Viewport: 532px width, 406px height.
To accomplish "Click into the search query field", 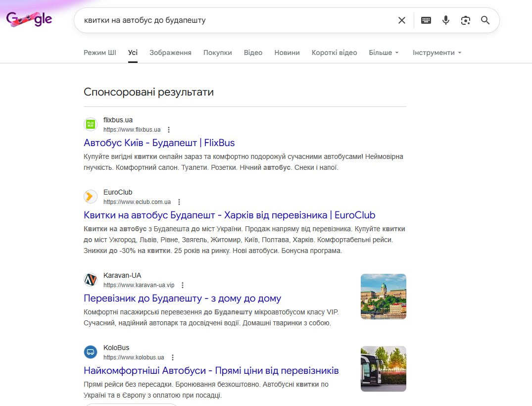I will (x=238, y=20).
